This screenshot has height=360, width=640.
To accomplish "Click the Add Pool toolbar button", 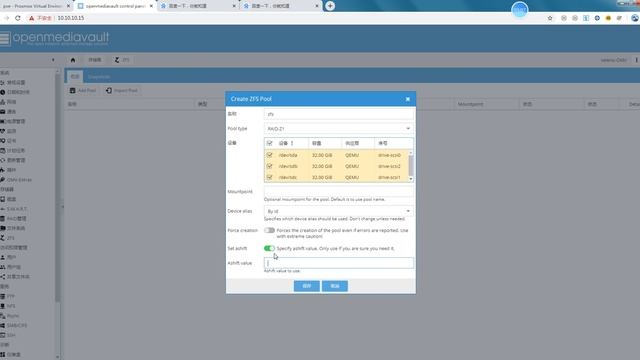I will pos(83,91).
